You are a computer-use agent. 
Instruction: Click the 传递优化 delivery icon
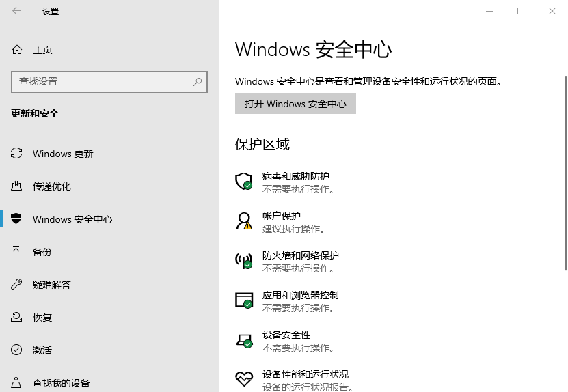click(16, 186)
